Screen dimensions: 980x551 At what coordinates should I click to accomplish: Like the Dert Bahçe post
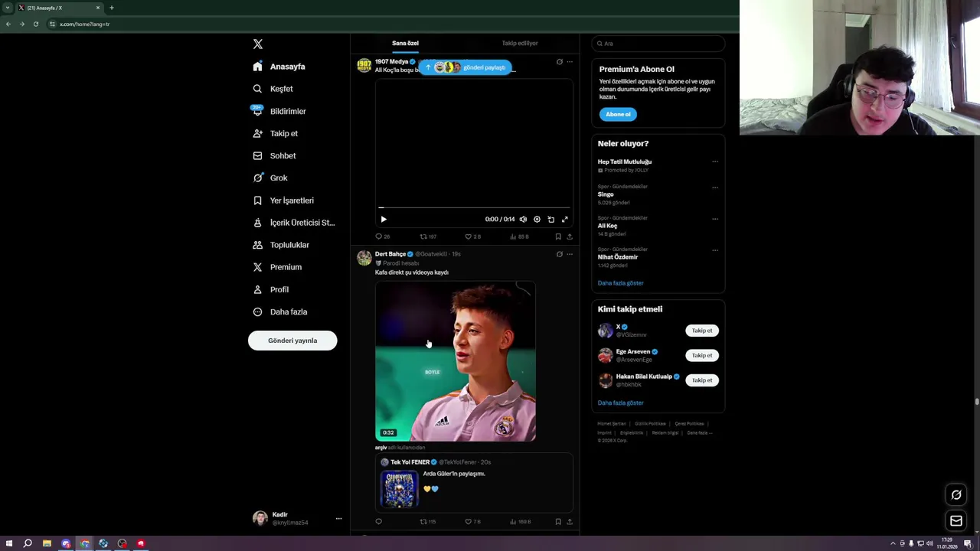click(x=472, y=522)
